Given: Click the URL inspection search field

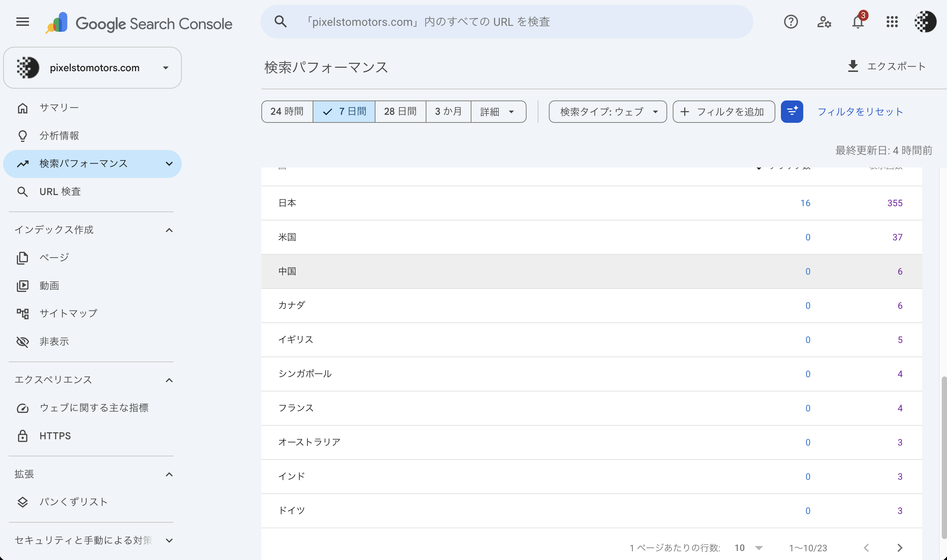Looking at the screenshot, I should point(507,22).
